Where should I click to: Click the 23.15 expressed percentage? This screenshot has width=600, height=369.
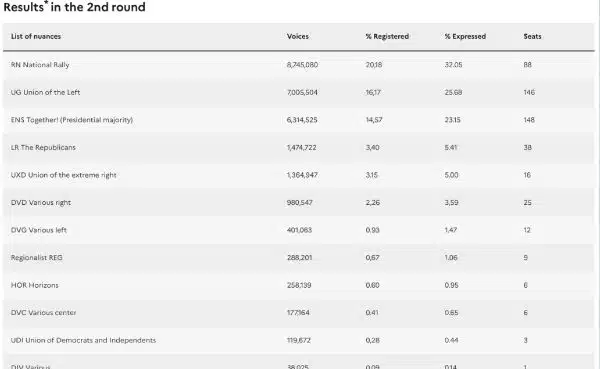pos(453,120)
